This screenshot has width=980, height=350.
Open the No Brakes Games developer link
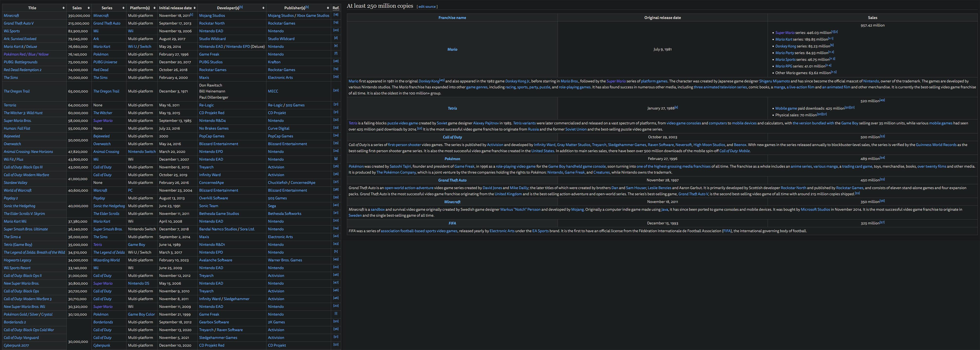click(x=214, y=128)
